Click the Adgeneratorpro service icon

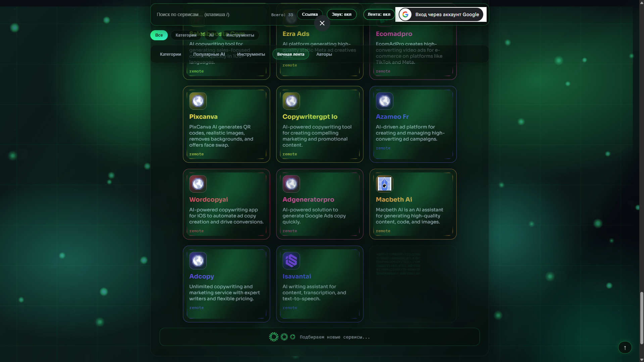[291, 184]
